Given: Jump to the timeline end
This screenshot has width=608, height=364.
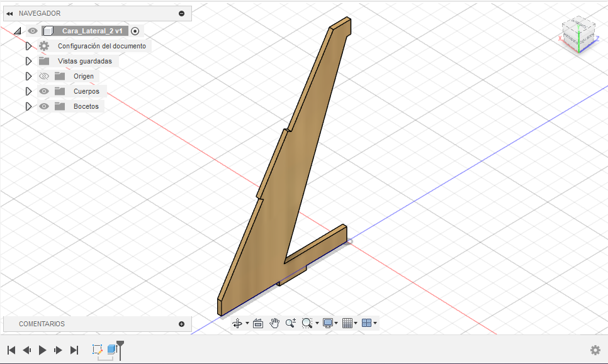Looking at the screenshot, I should click(74, 350).
